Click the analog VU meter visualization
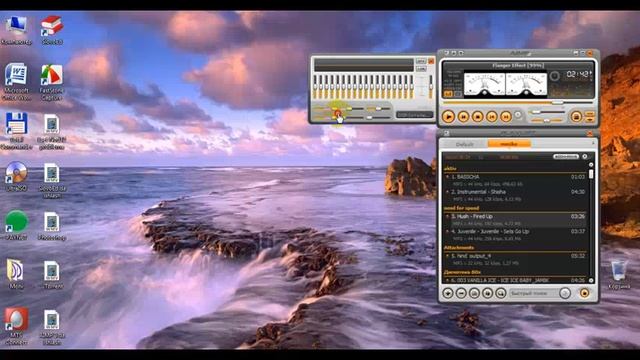 (505, 84)
